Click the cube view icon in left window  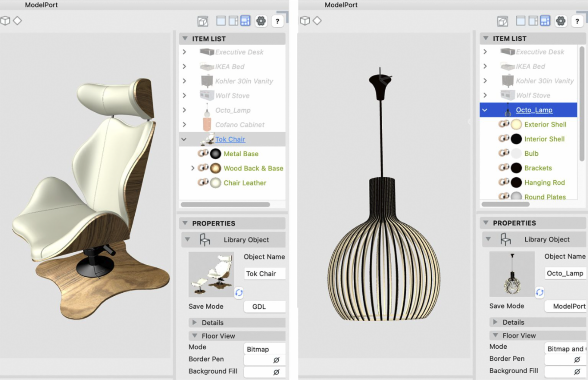coord(5,21)
